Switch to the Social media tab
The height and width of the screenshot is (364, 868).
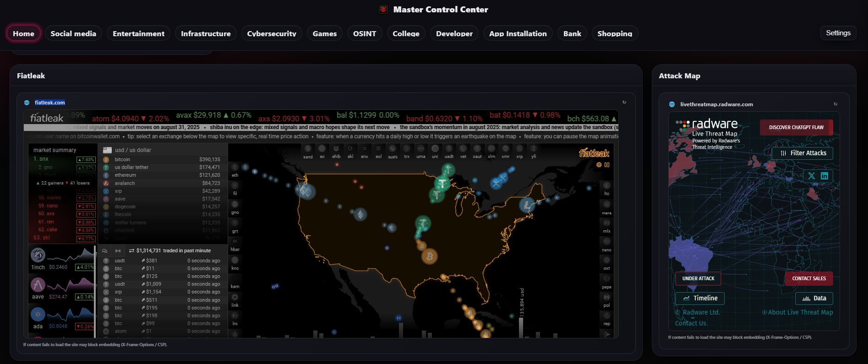[73, 33]
